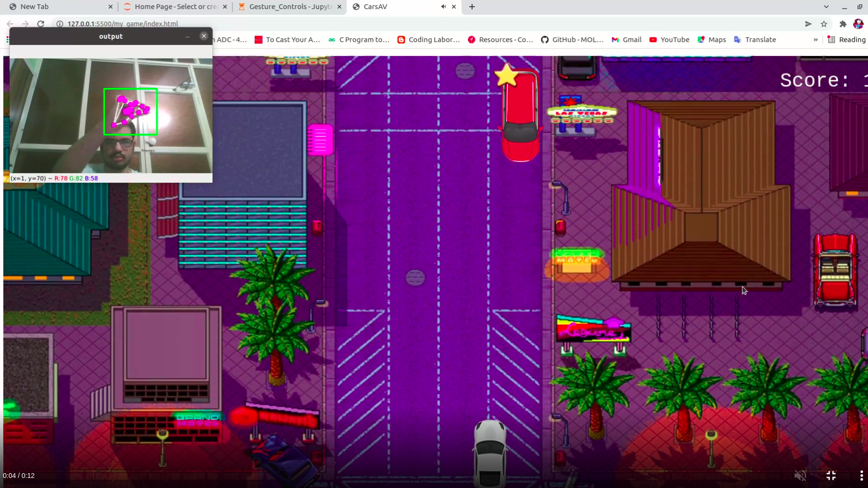Go back to the previous page
Screen dimensions: 868x488
point(10,23)
